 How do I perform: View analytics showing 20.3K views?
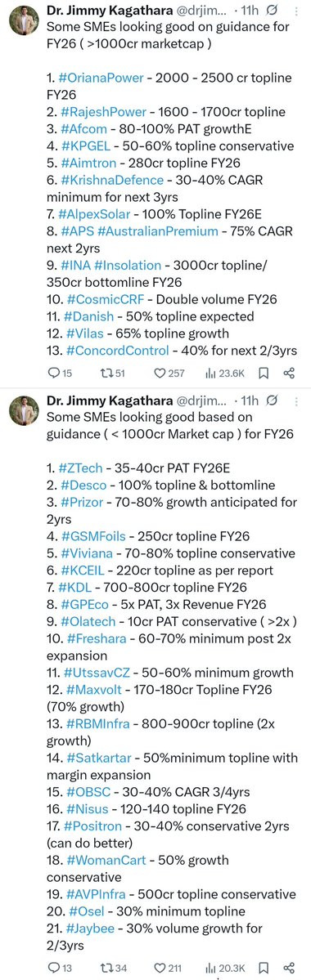click(x=224, y=968)
